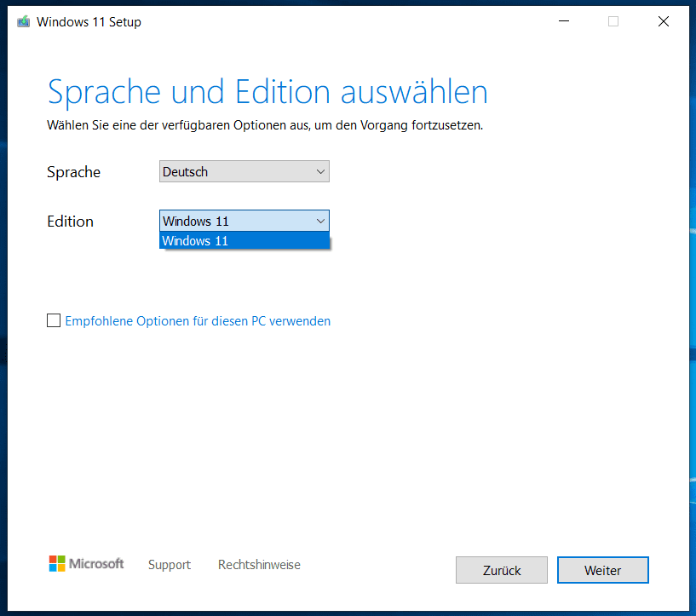Viewport: 696px width, 616px height.
Task: Minimize the Windows 11 Setup window
Action: 564,21
